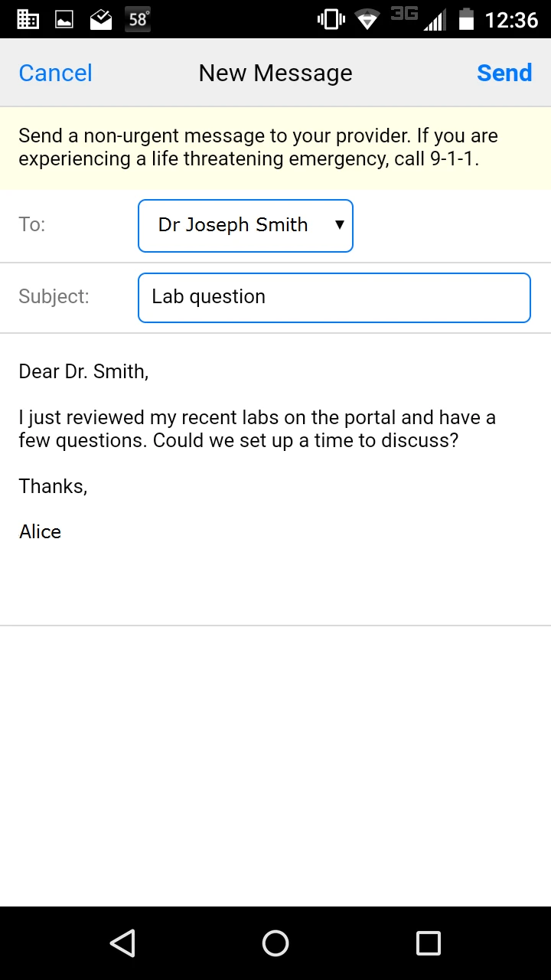
Task: Tap the Android home circle icon
Action: pos(275,943)
